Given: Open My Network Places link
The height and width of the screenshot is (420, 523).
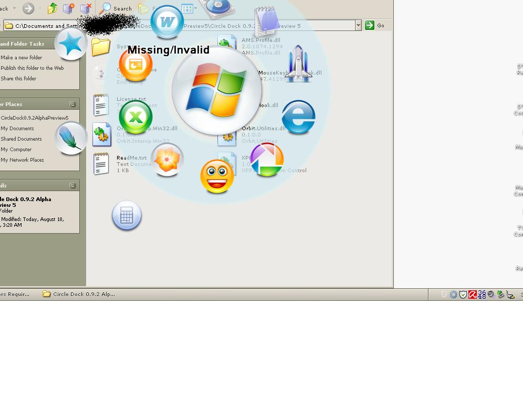Looking at the screenshot, I should (x=22, y=160).
